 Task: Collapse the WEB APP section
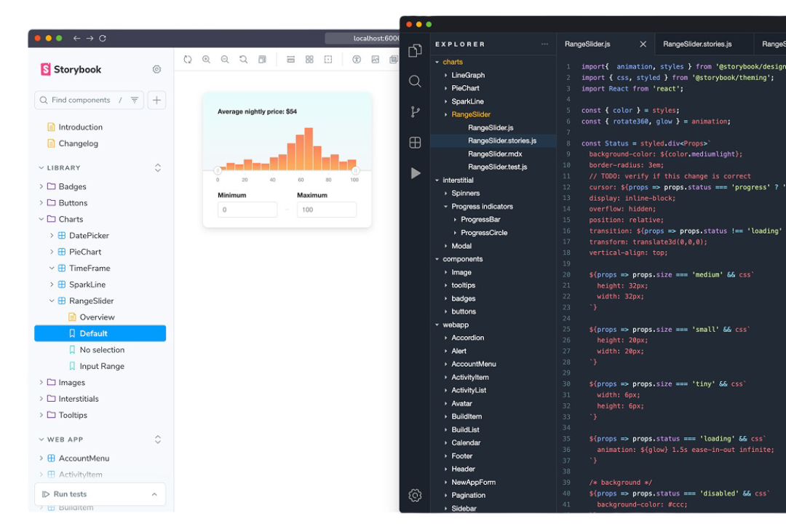pyautogui.click(x=60, y=440)
